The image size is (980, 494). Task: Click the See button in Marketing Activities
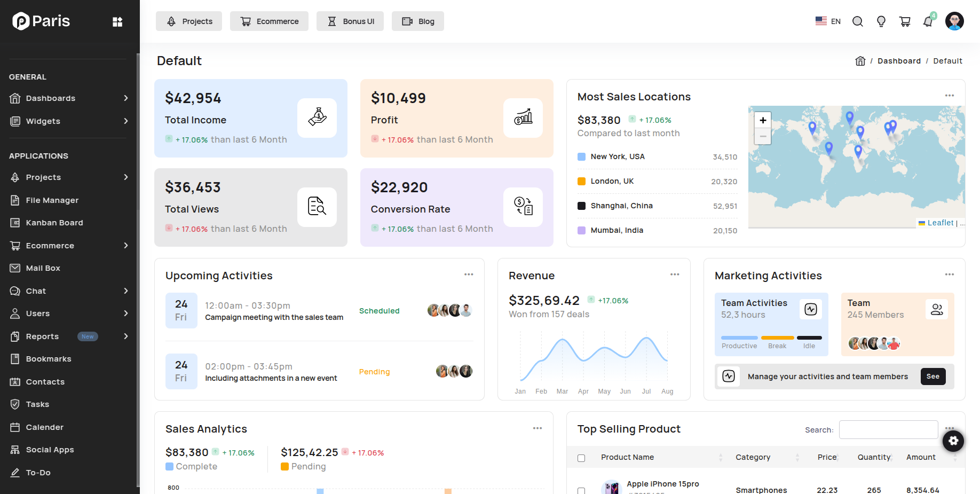pos(932,377)
